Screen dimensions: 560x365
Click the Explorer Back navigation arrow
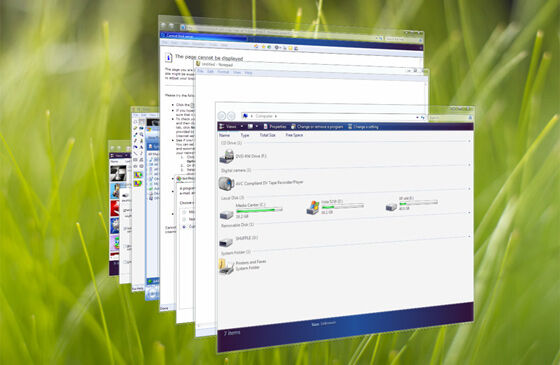[x=221, y=116]
